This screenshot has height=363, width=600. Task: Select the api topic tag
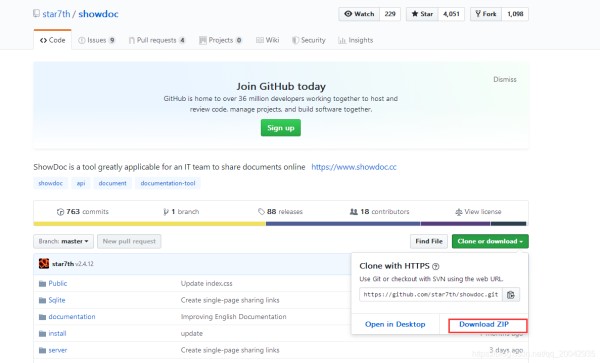coord(81,183)
